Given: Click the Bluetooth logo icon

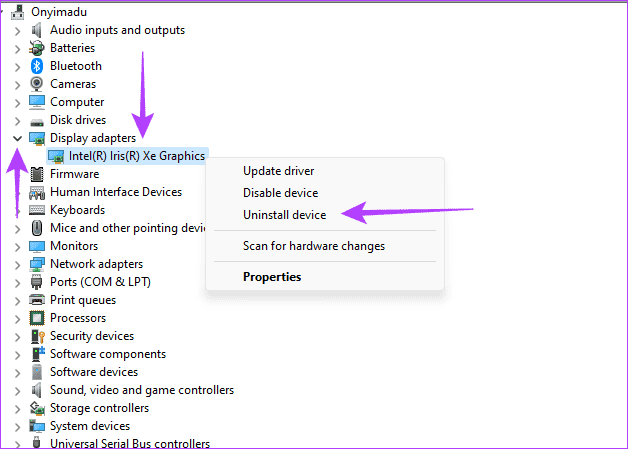Looking at the screenshot, I should click(x=36, y=66).
